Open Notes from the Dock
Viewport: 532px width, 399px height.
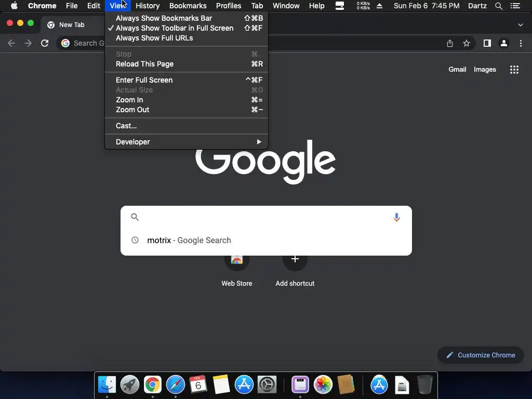(221, 384)
